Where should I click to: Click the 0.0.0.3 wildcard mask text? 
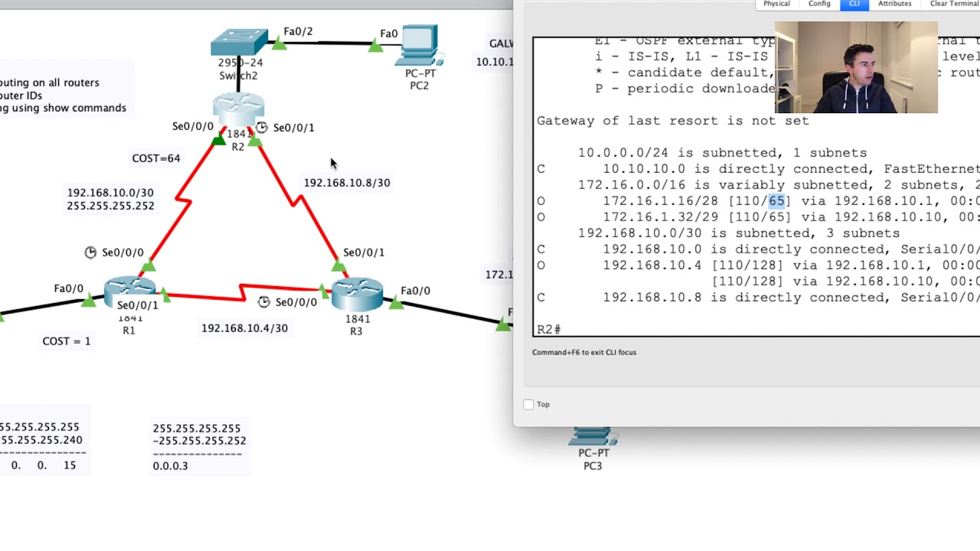point(170,465)
